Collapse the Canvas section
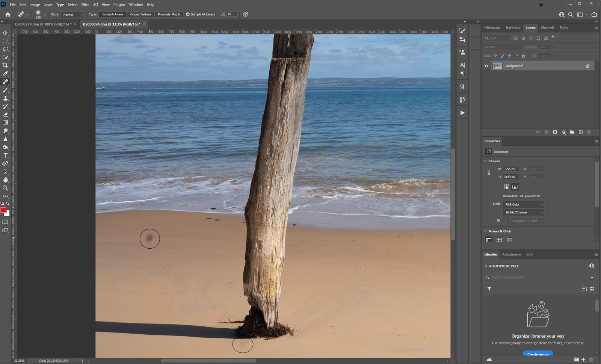601x364 pixels. (x=485, y=161)
